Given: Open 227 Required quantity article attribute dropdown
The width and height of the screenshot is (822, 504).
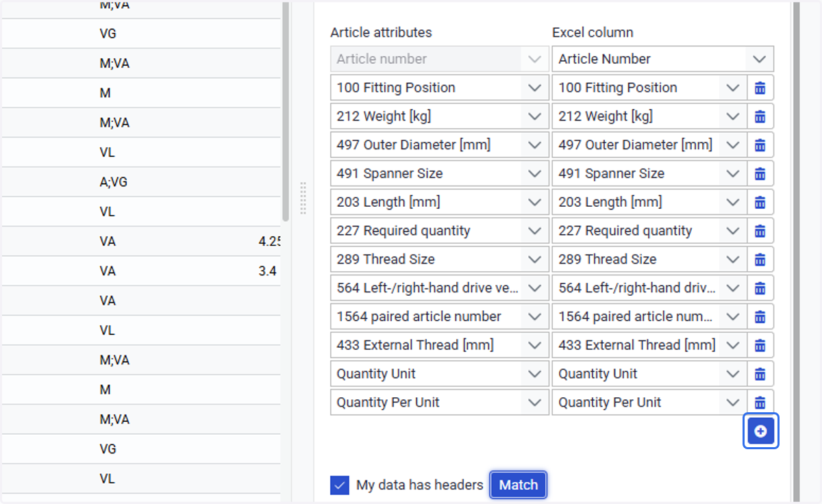Looking at the screenshot, I should tap(535, 231).
